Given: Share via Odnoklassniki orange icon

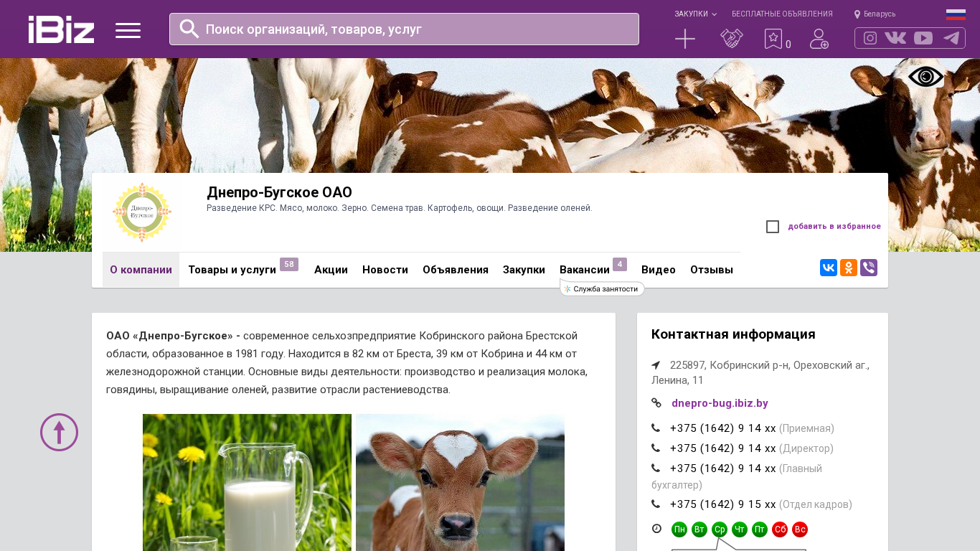Looking at the screenshot, I should tap(849, 268).
